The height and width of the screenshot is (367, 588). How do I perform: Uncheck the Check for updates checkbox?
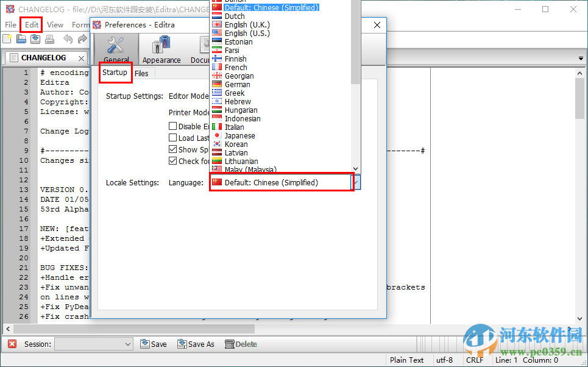[x=172, y=161]
